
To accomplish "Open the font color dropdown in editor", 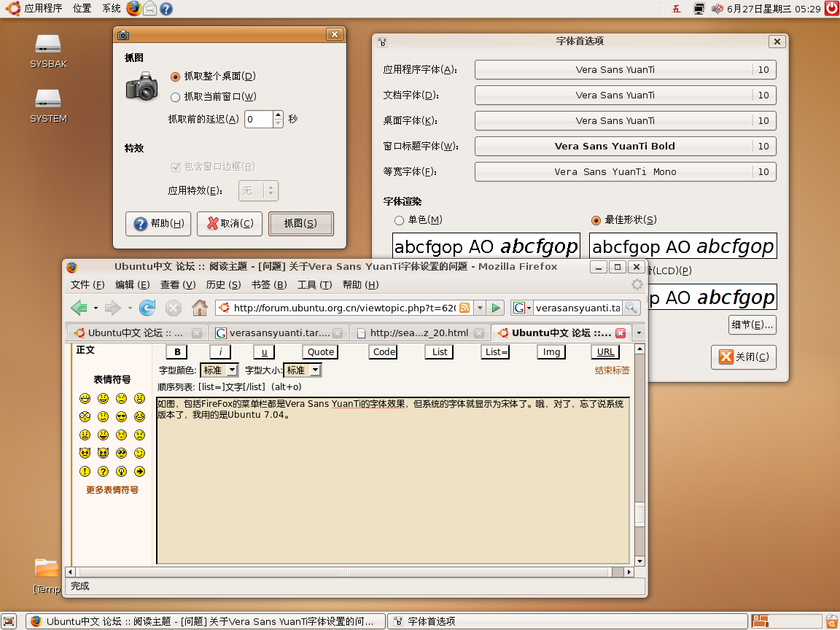I will pos(219,370).
